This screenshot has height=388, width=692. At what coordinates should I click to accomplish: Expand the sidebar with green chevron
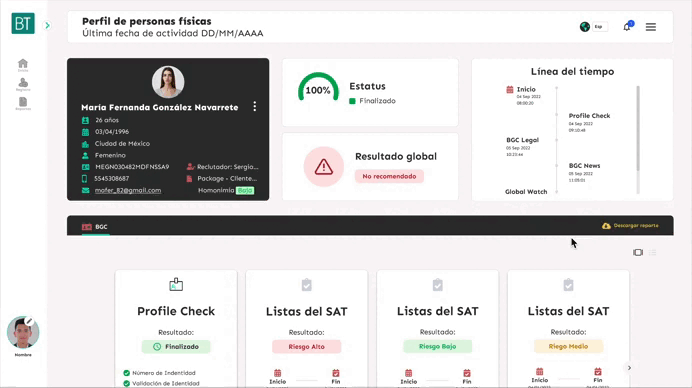[x=47, y=26]
